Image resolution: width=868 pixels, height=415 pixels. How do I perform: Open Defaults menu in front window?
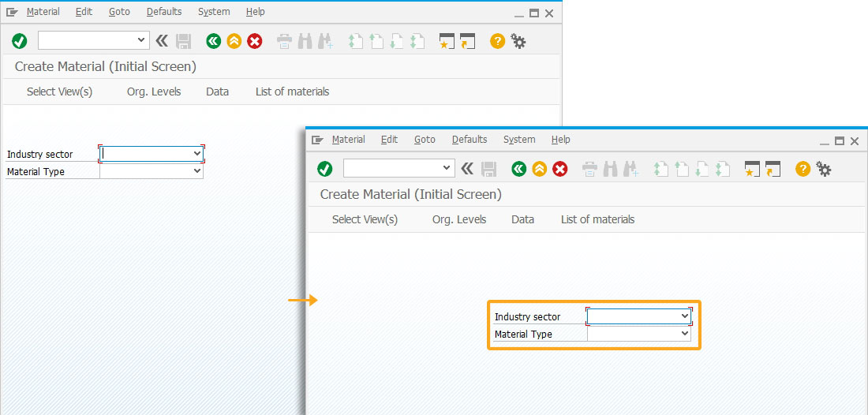point(470,140)
